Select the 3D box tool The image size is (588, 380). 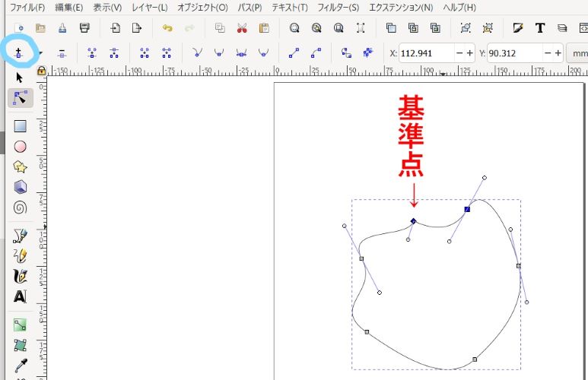pos(21,187)
